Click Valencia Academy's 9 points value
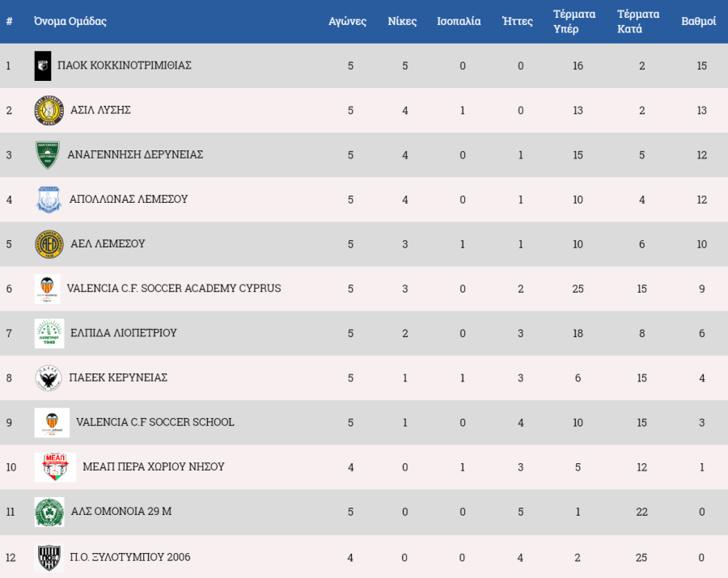The image size is (728, 578). coord(701,289)
